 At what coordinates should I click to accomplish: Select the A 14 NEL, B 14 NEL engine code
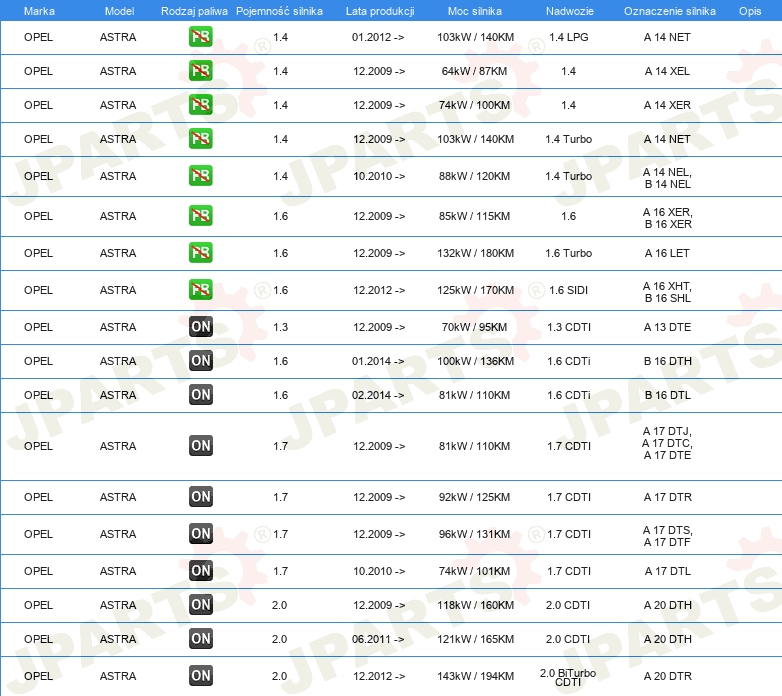[667, 178]
